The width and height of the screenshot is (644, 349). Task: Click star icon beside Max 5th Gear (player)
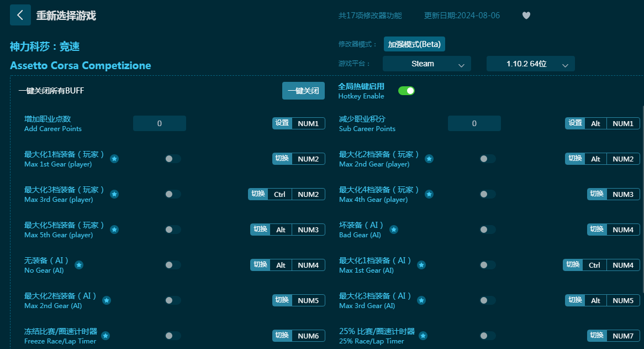[x=114, y=230]
